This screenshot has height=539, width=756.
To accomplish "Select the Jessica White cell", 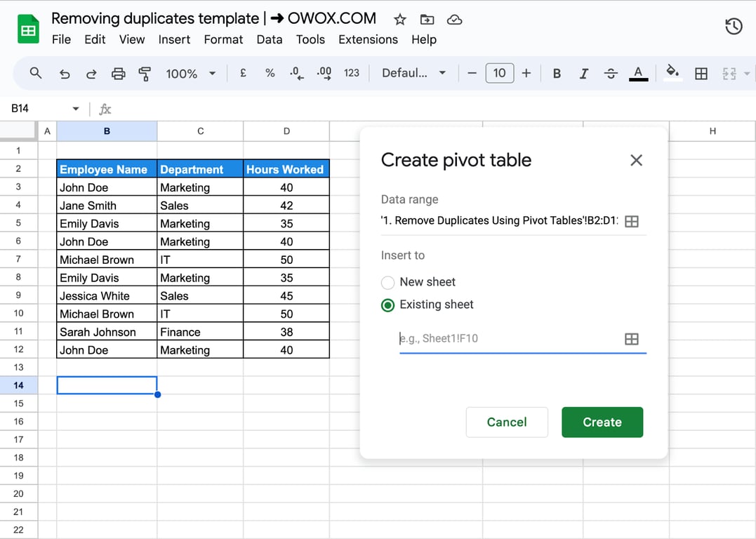I will pyautogui.click(x=107, y=296).
